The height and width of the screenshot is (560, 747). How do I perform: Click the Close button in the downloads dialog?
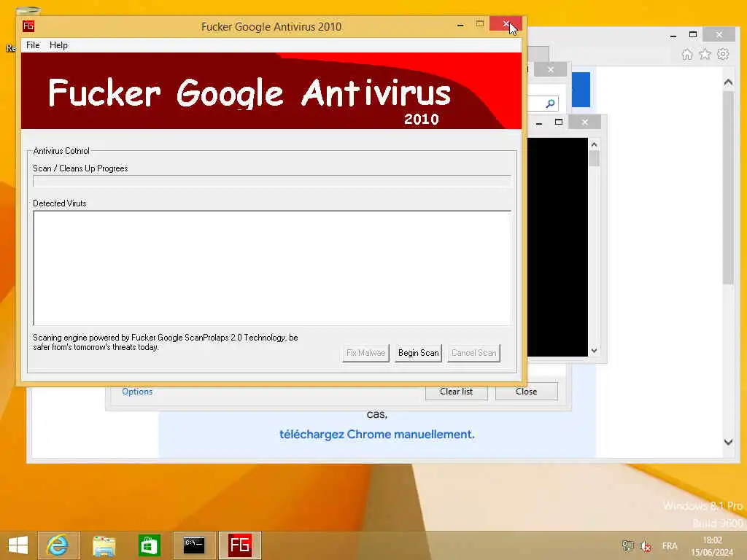pyautogui.click(x=527, y=392)
